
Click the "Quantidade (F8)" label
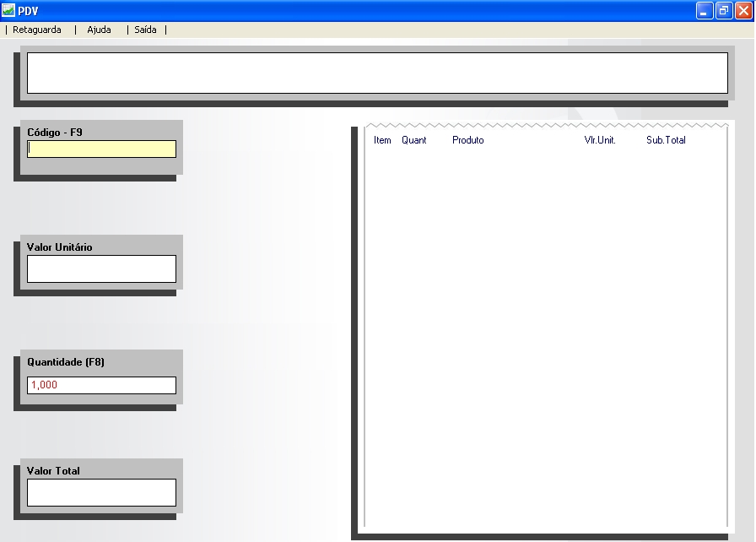(x=66, y=362)
